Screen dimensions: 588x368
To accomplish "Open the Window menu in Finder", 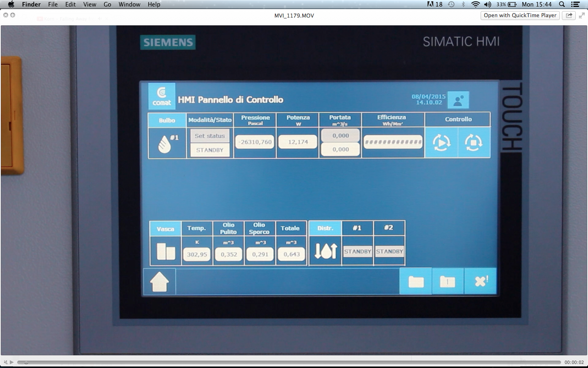I will (129, 4).
